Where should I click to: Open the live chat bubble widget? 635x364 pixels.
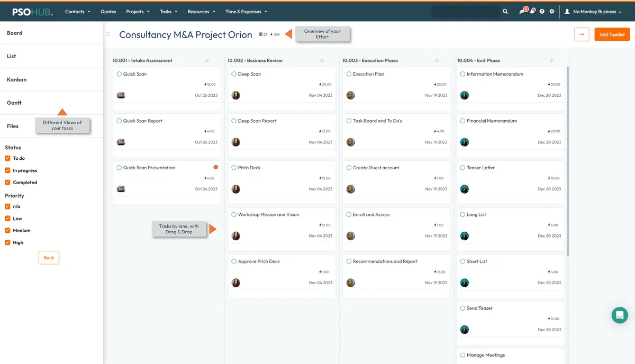coord(620,315)
